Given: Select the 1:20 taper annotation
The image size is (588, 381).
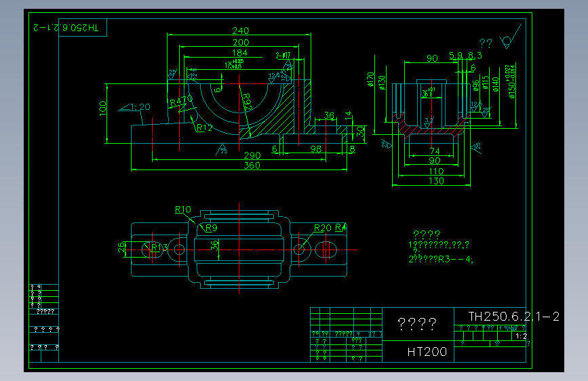Looking at the screenshot, I should (x=140, y=107).
